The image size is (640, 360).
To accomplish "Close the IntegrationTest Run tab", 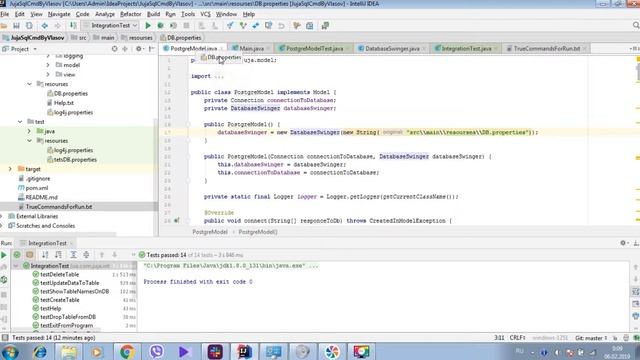I will [x=71, y=243].
